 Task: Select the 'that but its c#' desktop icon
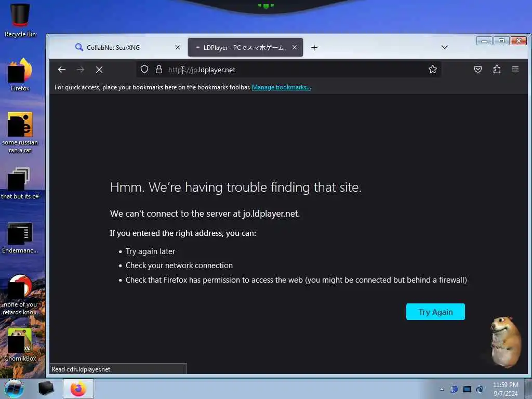[20, 183]
